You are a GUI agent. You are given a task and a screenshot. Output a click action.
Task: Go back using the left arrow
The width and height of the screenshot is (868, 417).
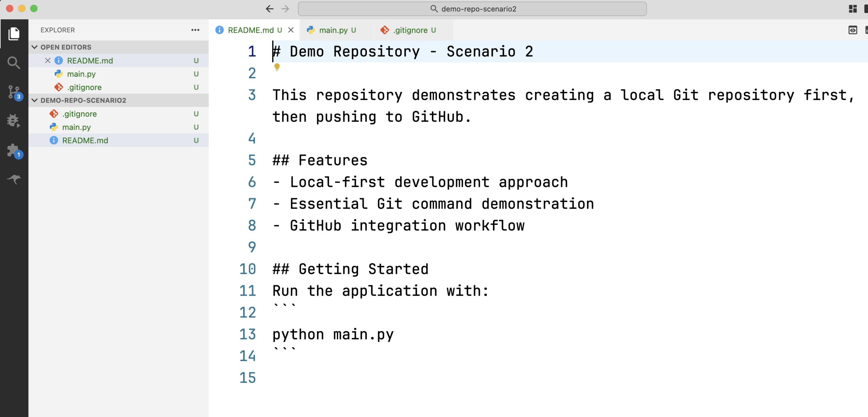pyautogui.click(x=269, y=9)
